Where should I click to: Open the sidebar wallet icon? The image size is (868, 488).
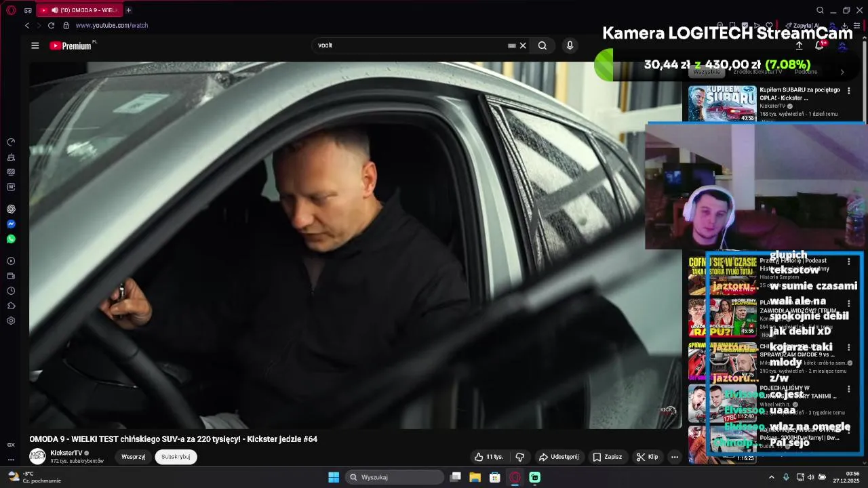point(11,276)
